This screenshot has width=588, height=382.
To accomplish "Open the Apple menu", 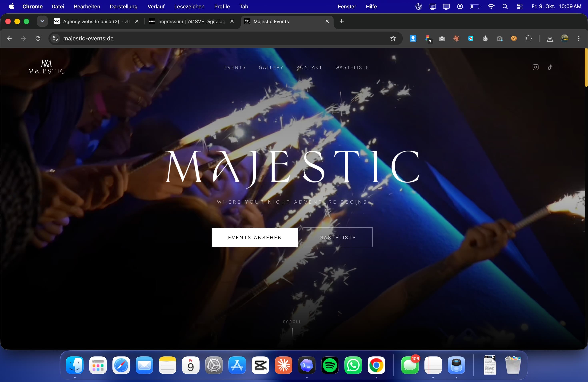I will point(12,6).
